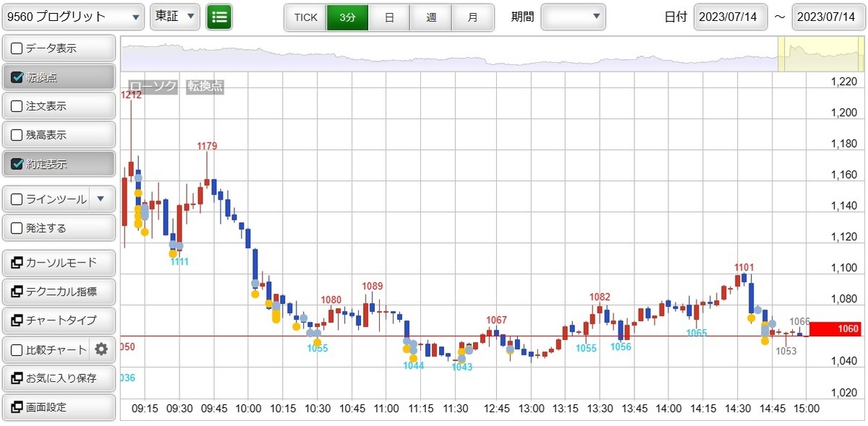The height and width of the screenshot is (426, 868).
Task: Enable 注文表示 checkbox
Action: click(17, 106)
